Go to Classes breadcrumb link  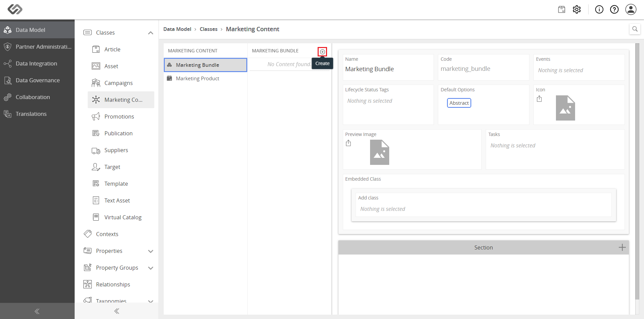point(208,29)
